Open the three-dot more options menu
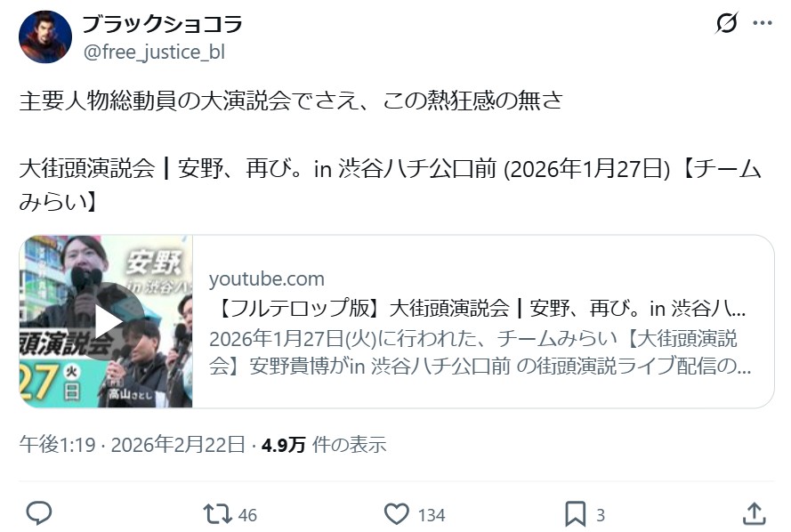Screen dimensions: 791x532 pyautogui.click(x=763, y=23)
